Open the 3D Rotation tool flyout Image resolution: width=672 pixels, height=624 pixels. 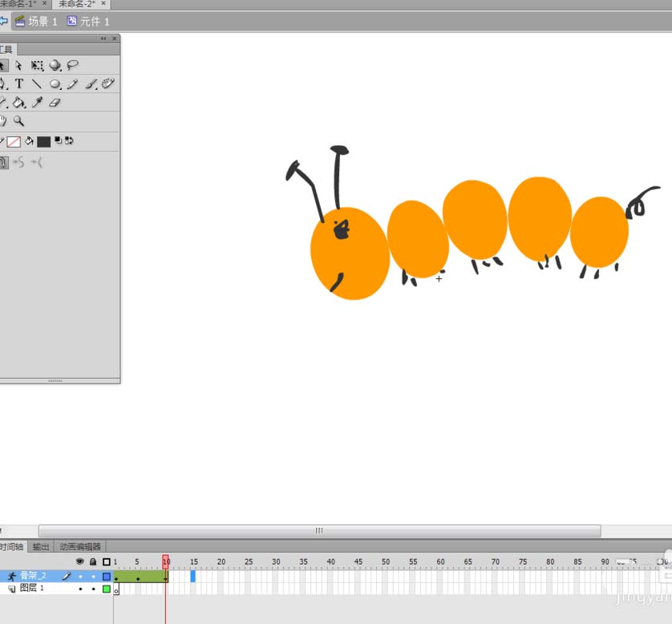point(55,66)
